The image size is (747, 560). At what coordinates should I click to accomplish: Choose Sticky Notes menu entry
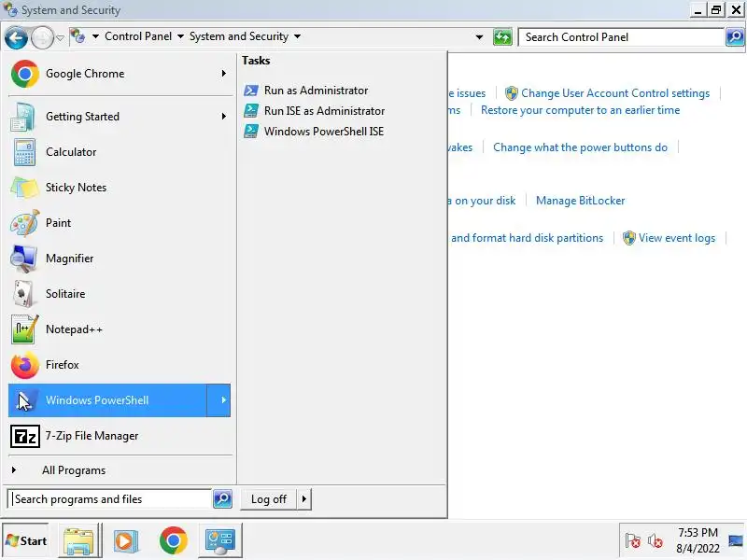pyautogui.click(x=120, y=188)
